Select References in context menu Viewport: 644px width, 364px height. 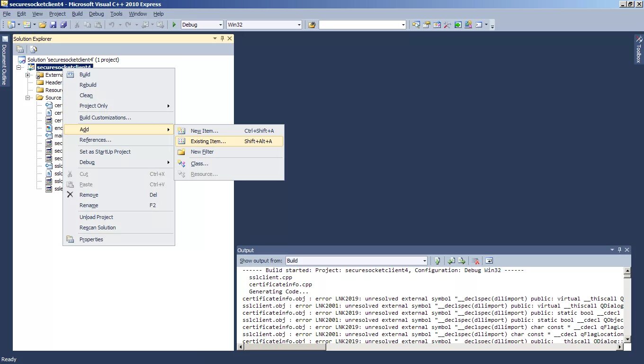[x=119, y=140]
